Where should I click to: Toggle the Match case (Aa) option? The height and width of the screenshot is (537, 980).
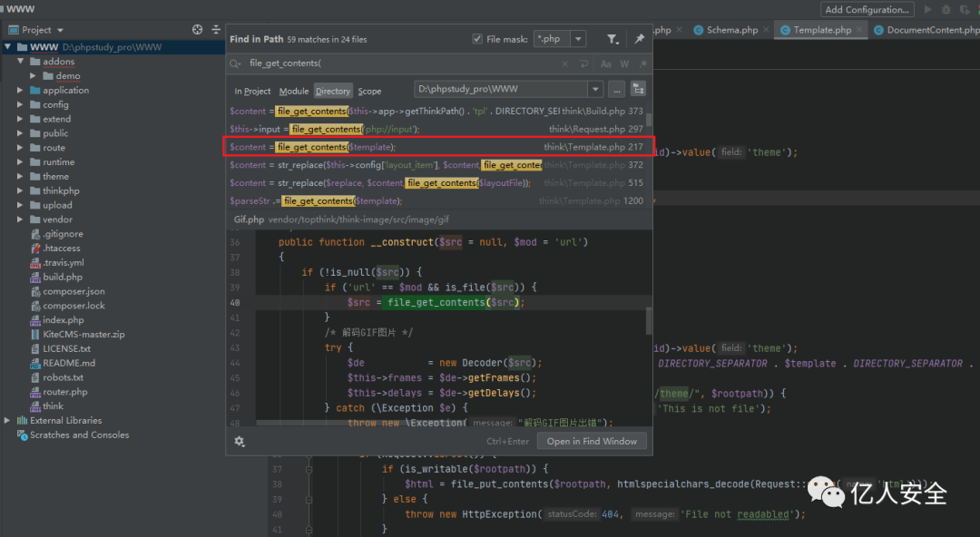[606, 64]
